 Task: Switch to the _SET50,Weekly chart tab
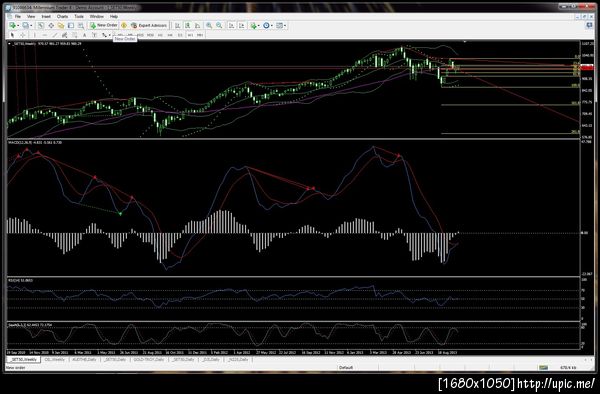point(24,360)
